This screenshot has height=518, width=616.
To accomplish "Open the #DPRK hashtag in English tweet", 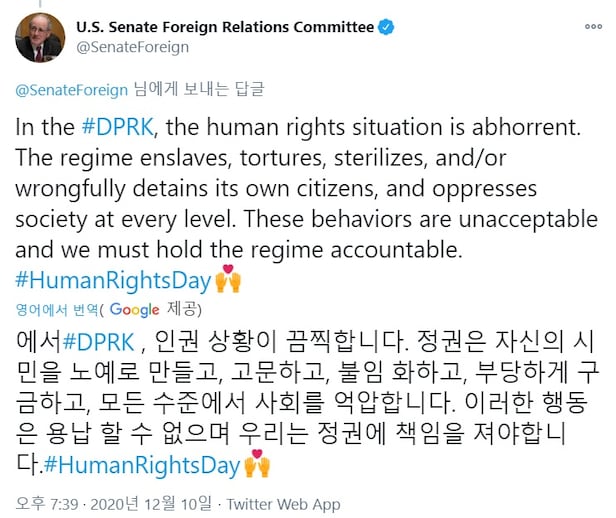I will click(x=115, y=127).
